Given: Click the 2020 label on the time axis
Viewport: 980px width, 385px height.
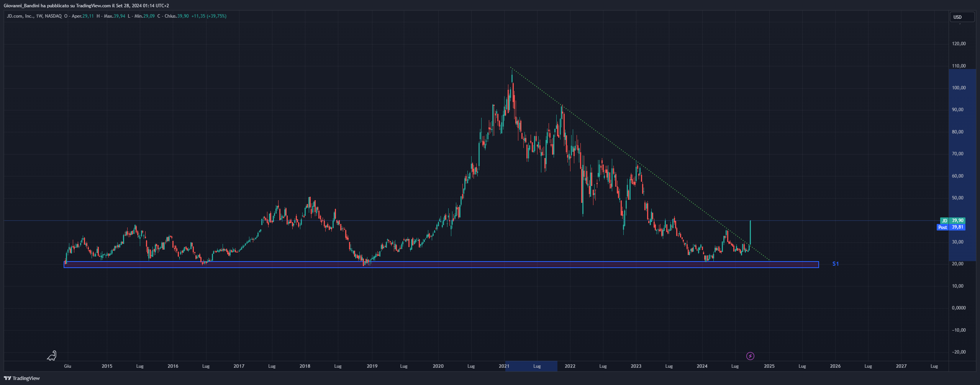Looking at the screenshot, I should 438,366.
